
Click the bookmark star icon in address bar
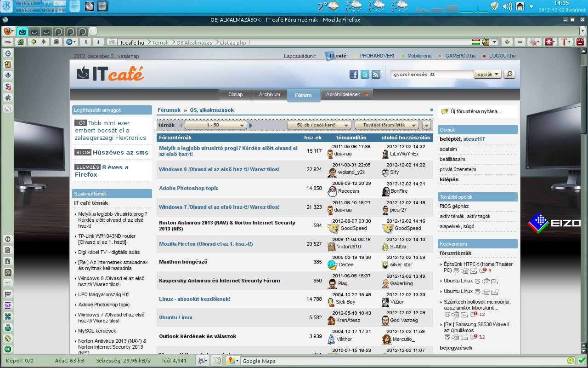[x=485, y=42]
